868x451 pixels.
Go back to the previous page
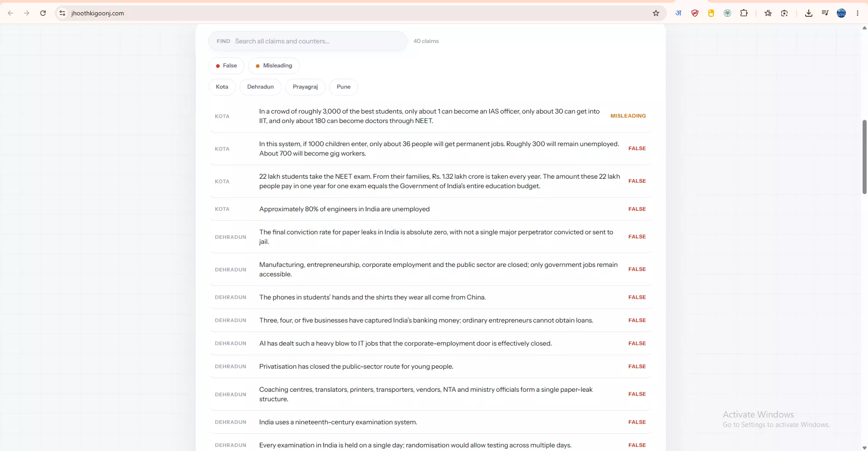coord(10,13)
